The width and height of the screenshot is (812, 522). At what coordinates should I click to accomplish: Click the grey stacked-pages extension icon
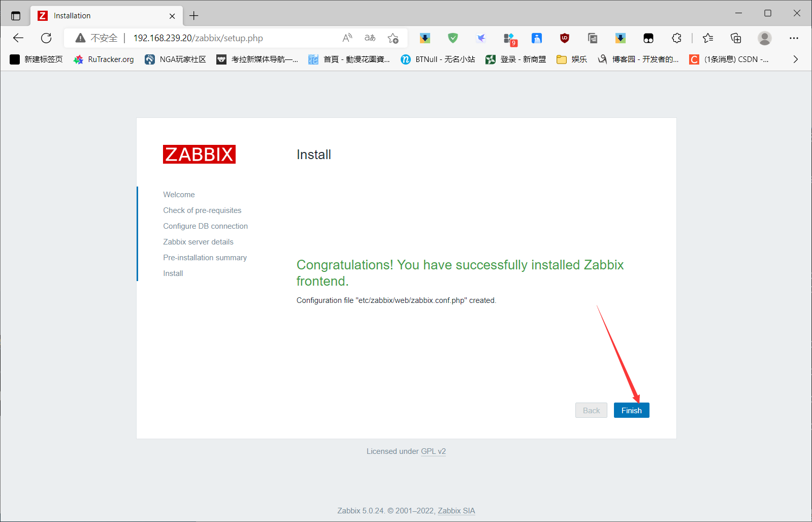[x=593, y=38]
